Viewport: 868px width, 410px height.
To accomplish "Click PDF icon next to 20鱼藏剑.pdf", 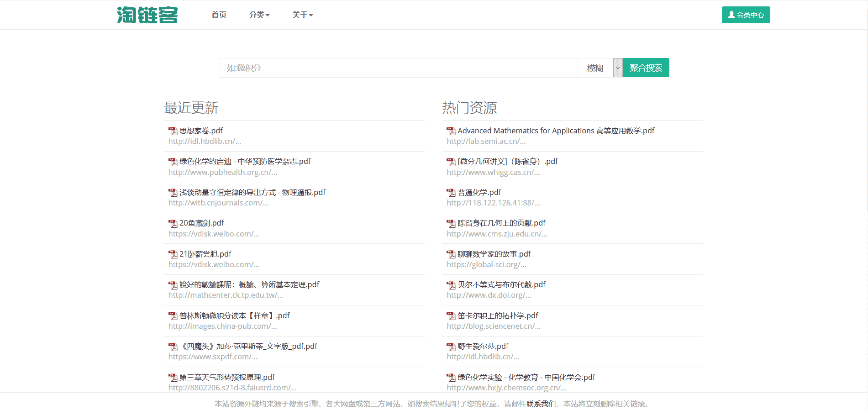I will (173, 223).
